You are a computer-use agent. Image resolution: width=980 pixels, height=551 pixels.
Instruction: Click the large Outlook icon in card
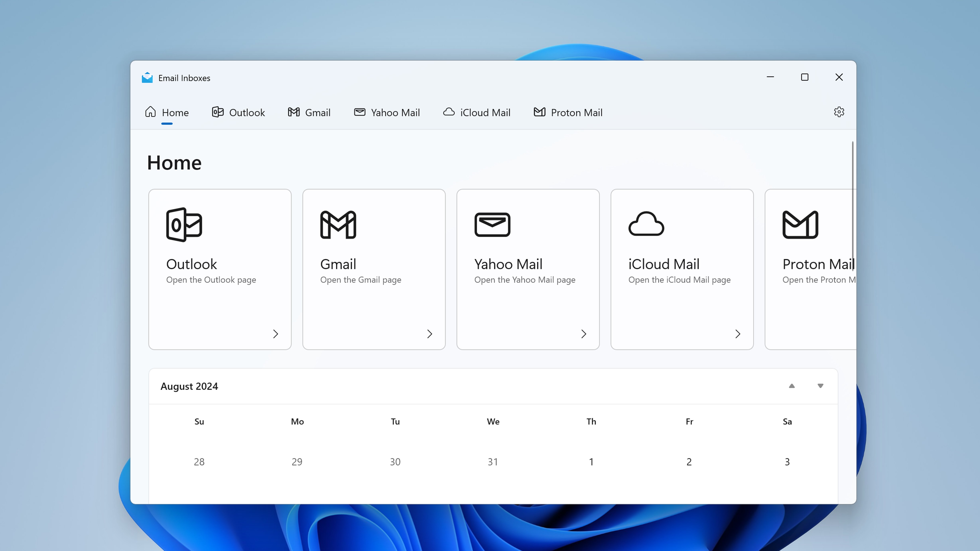click(184, 224)
